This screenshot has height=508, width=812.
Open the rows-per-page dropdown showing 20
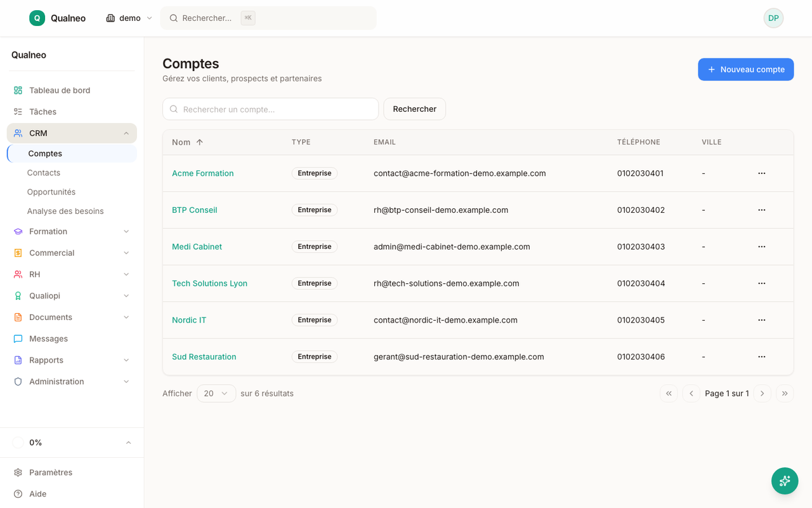tap(216, 394)
